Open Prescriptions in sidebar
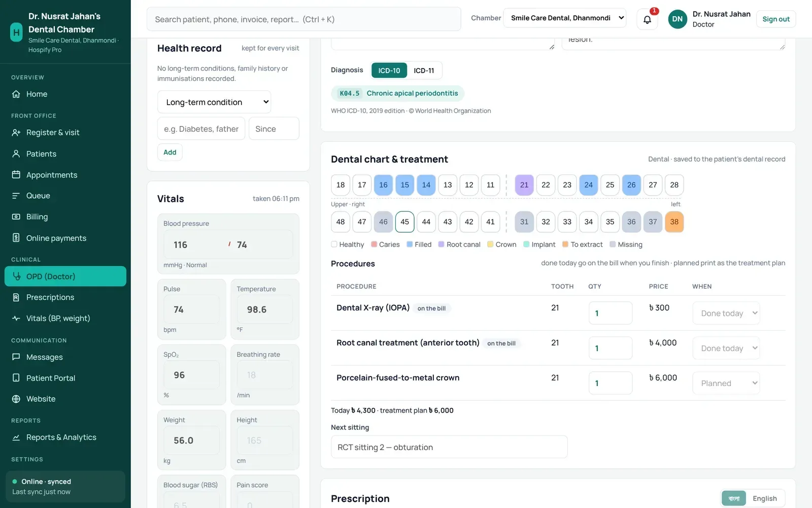 [65, 297]
